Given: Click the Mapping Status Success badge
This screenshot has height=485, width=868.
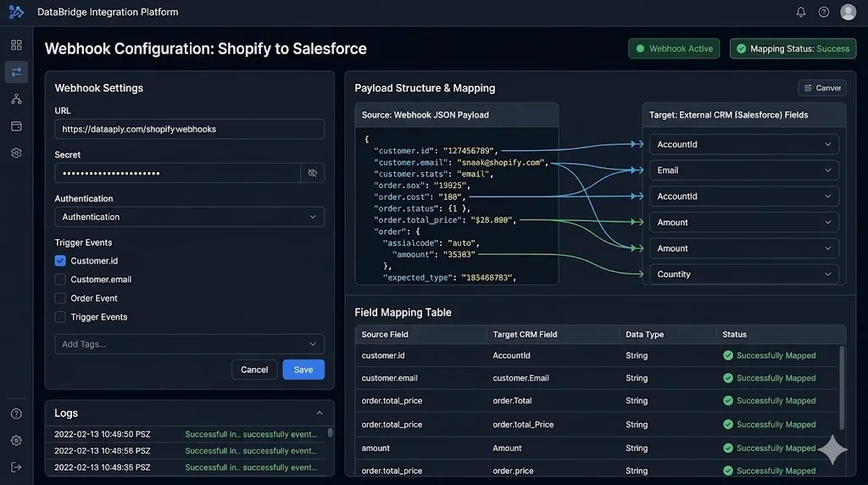Looking at the screenshot, I should (x=793, y=48).
